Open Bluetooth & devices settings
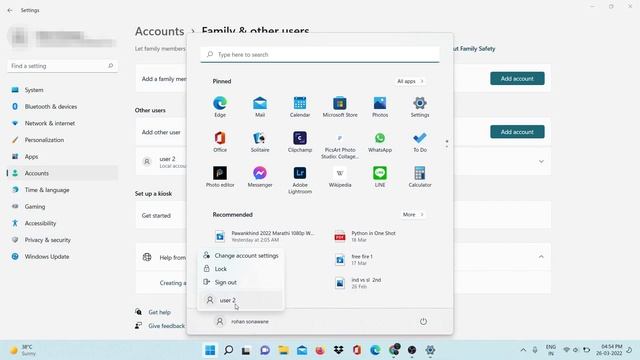The image size is (640, 360). [62, 107]
